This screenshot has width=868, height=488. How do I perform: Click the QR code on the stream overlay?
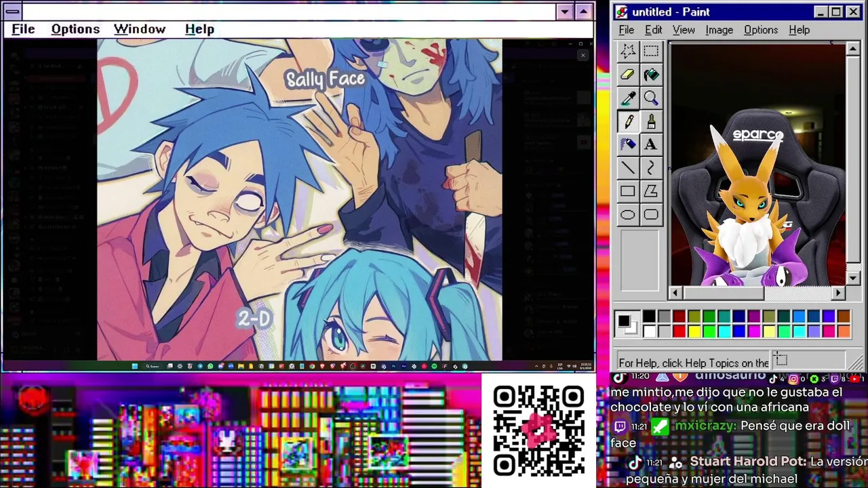[538, 430]
